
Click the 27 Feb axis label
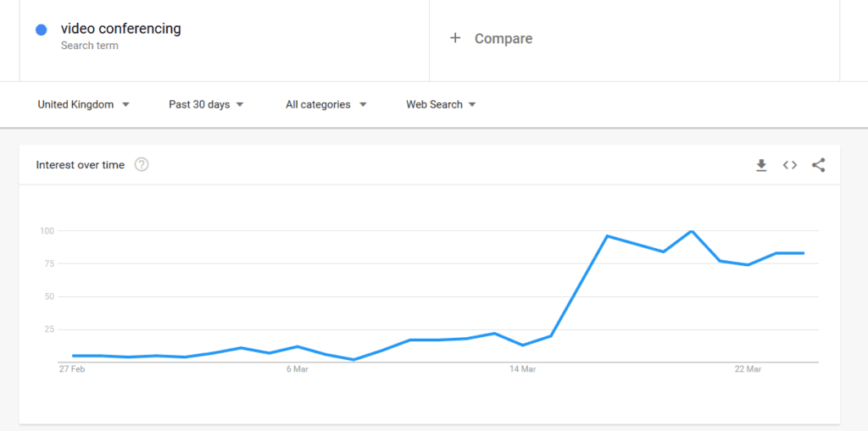[x=71, y=369]
